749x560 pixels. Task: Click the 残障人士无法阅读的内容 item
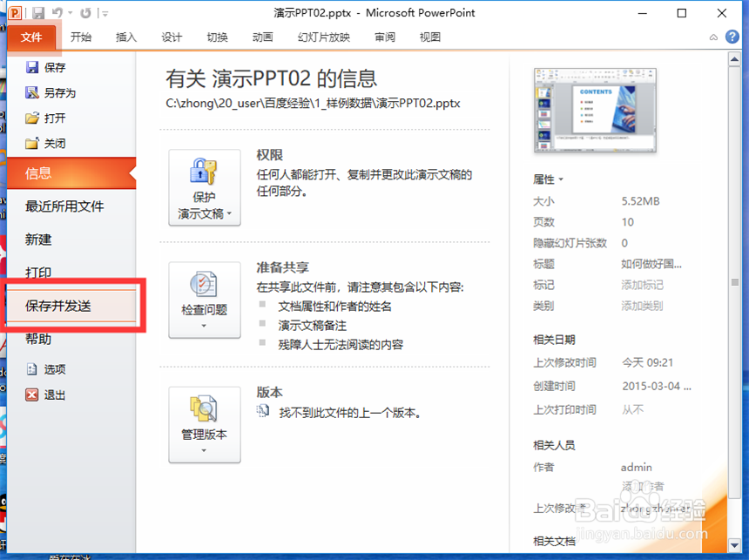point(341,345)
